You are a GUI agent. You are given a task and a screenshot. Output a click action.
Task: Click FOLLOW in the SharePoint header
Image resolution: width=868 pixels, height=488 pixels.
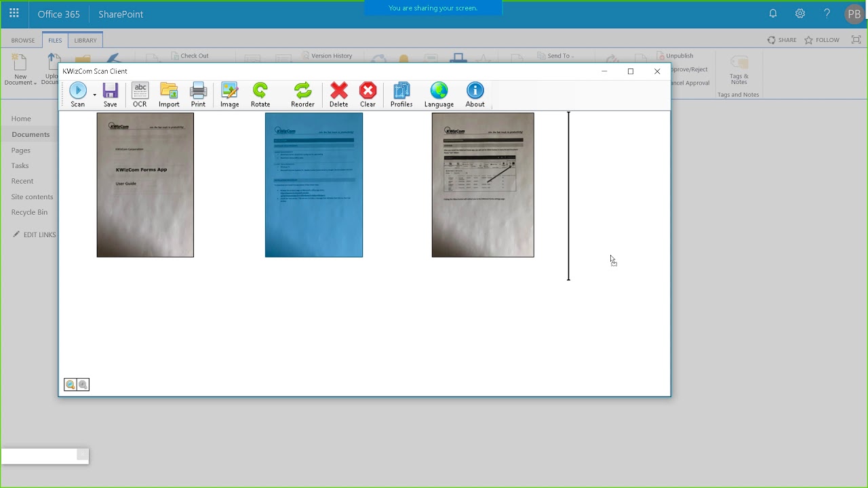(822, 40)
